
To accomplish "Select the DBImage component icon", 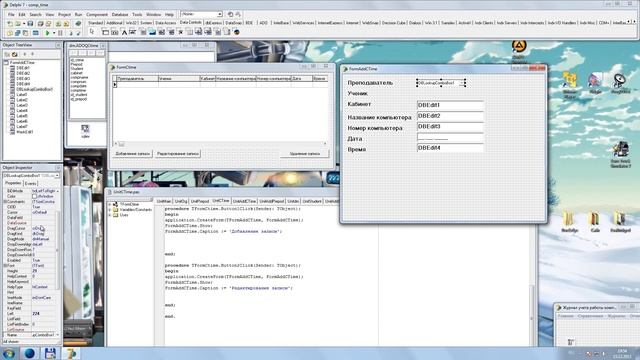I will click(152, 32).
